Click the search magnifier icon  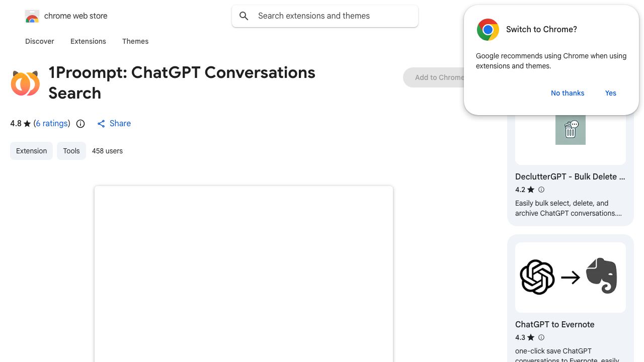(x=244, y=16)
